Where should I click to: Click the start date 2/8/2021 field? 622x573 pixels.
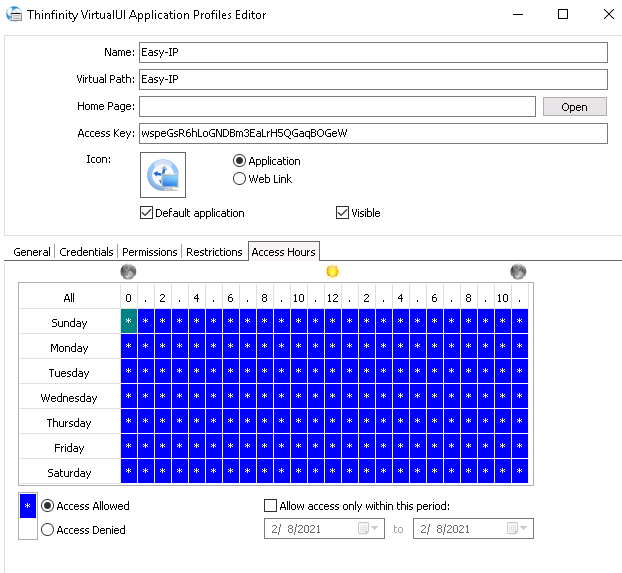click(x=324, y=529)
